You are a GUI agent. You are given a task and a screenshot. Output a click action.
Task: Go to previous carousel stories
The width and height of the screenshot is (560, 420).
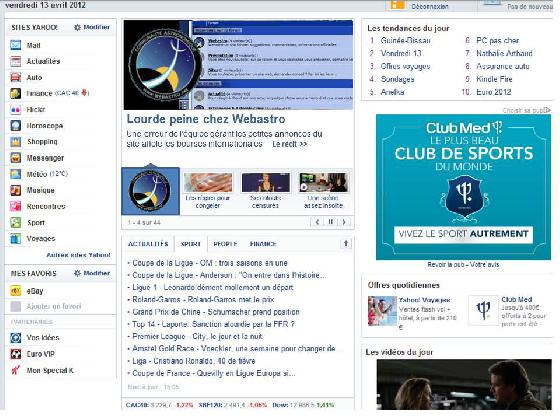coord(317,222)
